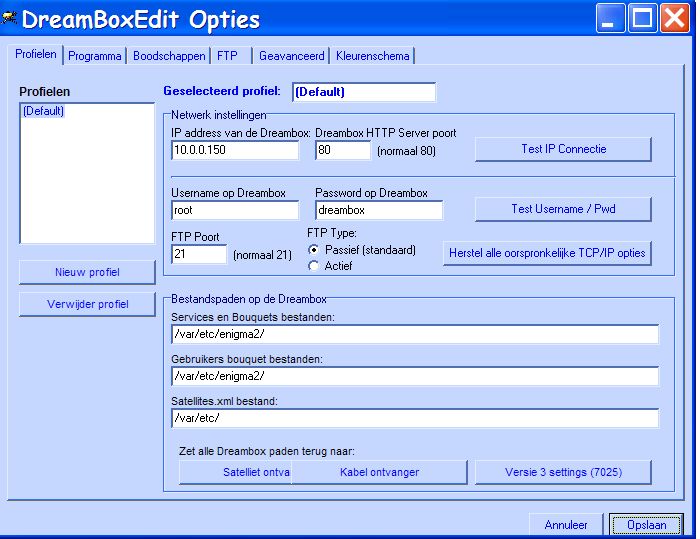
Task: Maximize the DreamBoxEdit Opties window
Action: coord(642,18)
